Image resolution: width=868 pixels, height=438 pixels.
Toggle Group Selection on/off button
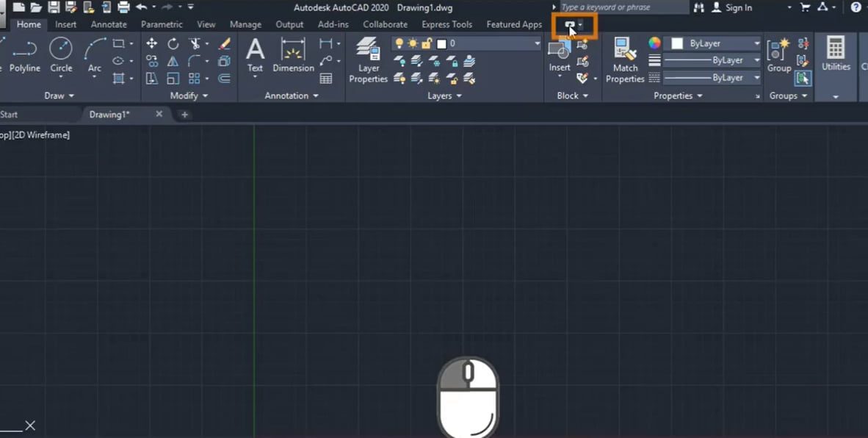pos(803,78)
